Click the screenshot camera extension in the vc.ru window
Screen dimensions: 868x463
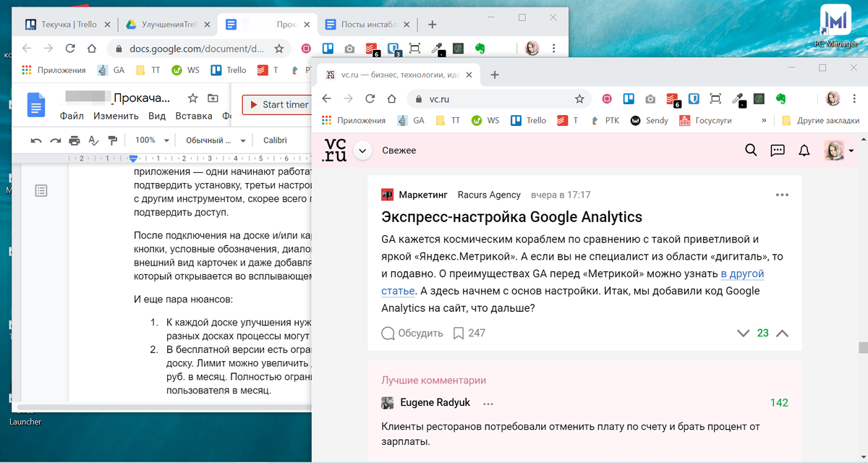pyautogui.click(x=650, y=98)
